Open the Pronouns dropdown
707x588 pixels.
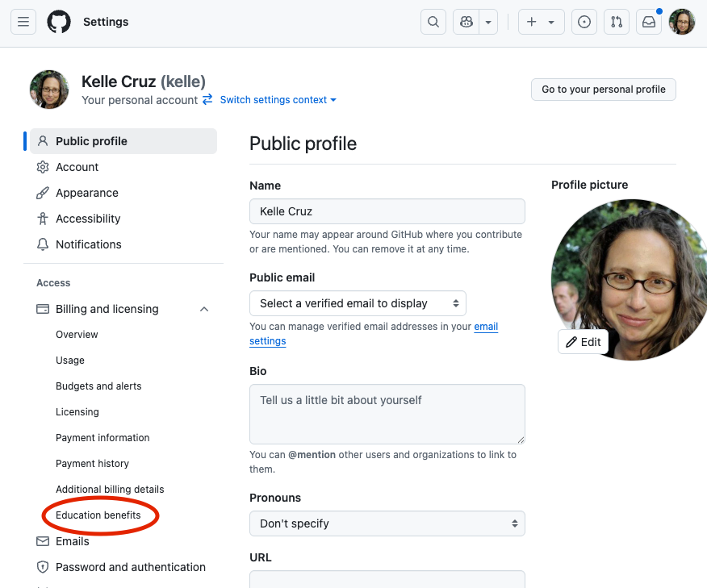(x=387, y=523)
